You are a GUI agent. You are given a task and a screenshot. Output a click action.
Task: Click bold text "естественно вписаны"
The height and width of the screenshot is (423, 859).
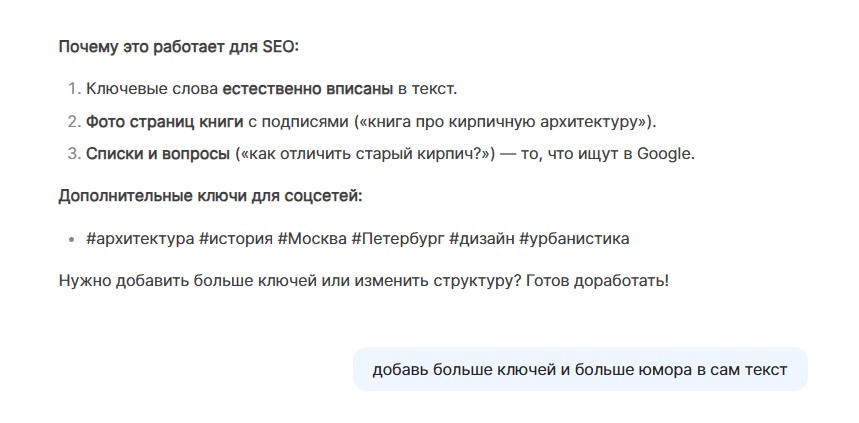click(308, 89)
